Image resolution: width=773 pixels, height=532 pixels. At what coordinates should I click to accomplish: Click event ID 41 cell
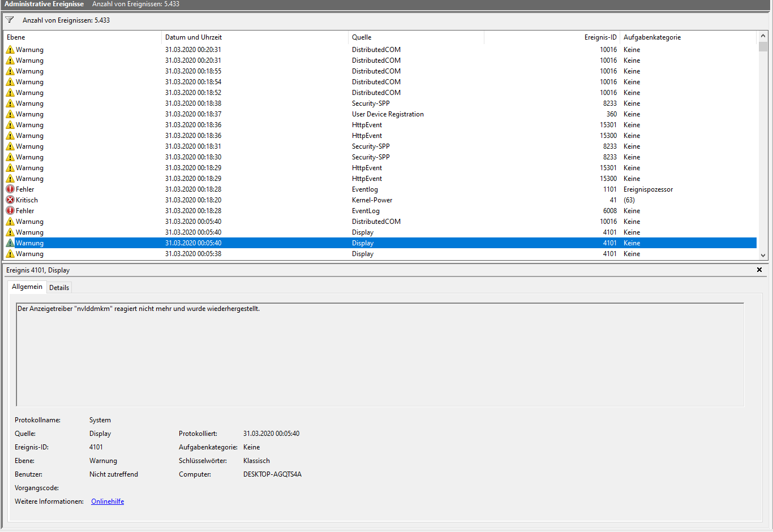tap(613, 200)
